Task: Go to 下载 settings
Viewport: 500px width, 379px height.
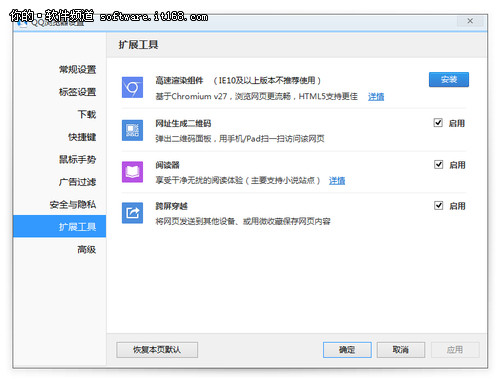Action: tap(87, 114)
